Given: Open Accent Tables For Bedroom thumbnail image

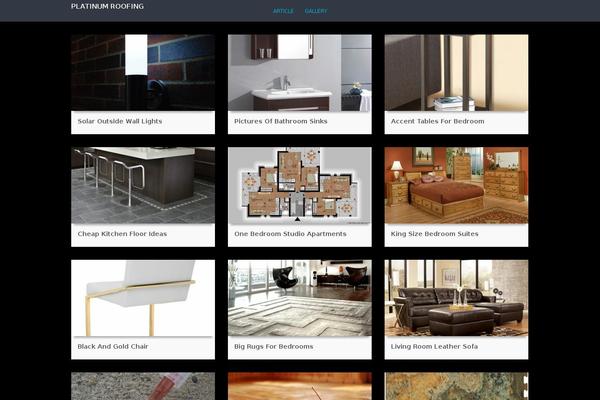Looking at the screenshot, I should pyautogui.click(x=456, y=73).
